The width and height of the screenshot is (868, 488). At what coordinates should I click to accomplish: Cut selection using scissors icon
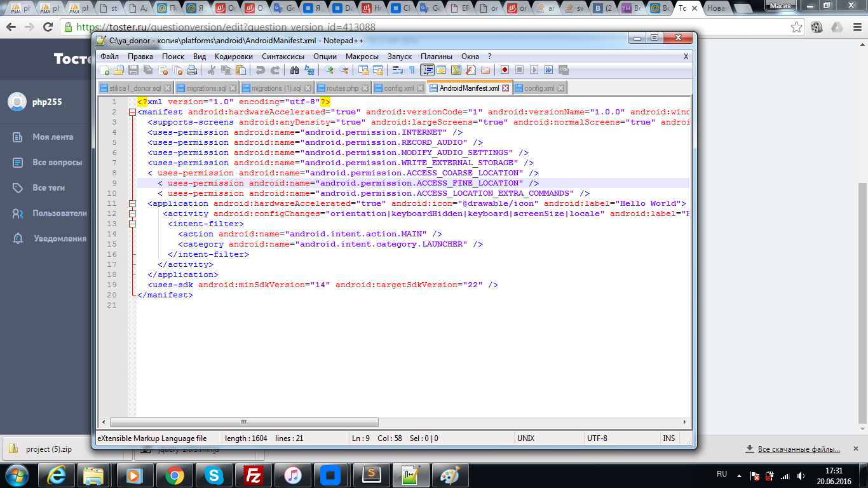pos(211,70)
